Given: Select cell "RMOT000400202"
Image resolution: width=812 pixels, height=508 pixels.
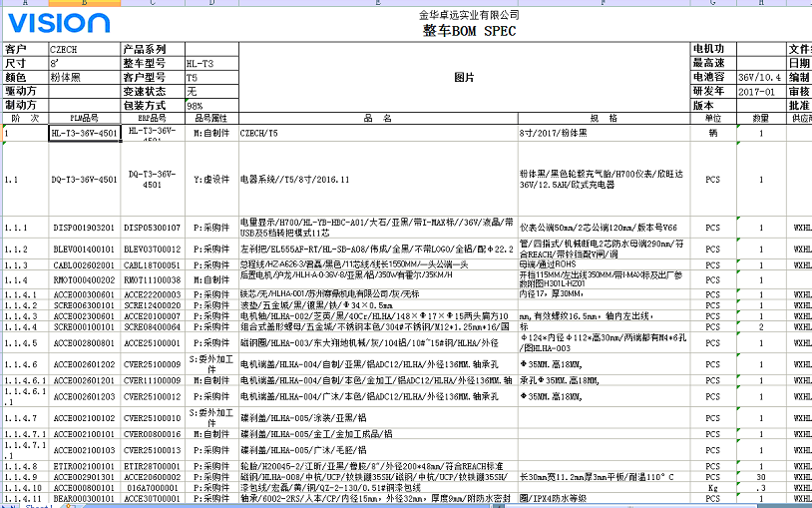Looking at the screenshot, I should pyautogui.click(x=85, y=279).
